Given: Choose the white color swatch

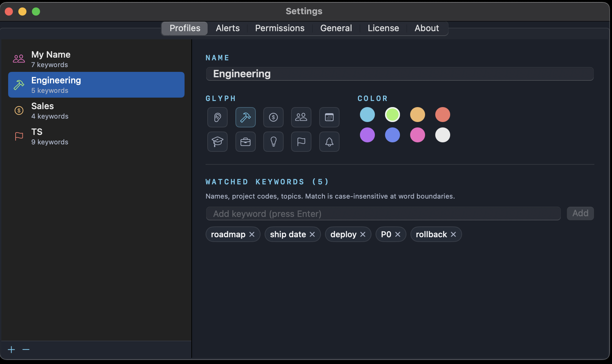Looking at the screenshot, I should [x=443, y=135].
